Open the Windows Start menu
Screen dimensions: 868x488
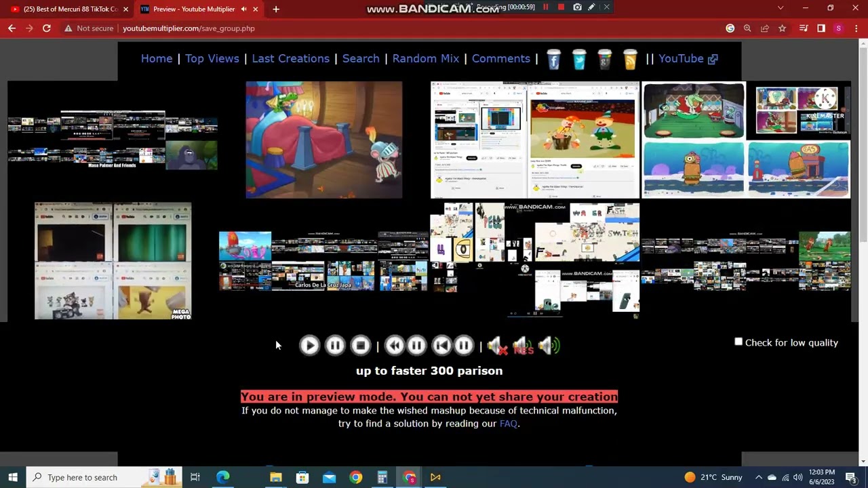click(13, 477)
